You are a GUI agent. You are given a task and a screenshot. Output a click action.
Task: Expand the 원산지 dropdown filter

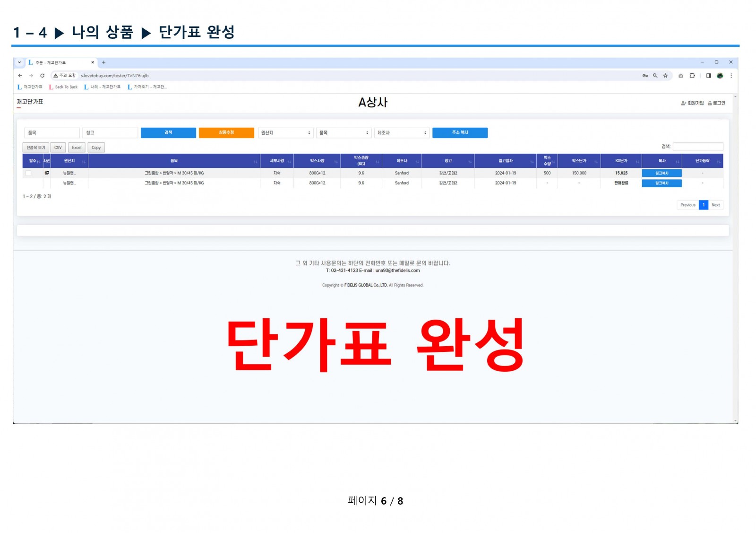pos(285,133)
